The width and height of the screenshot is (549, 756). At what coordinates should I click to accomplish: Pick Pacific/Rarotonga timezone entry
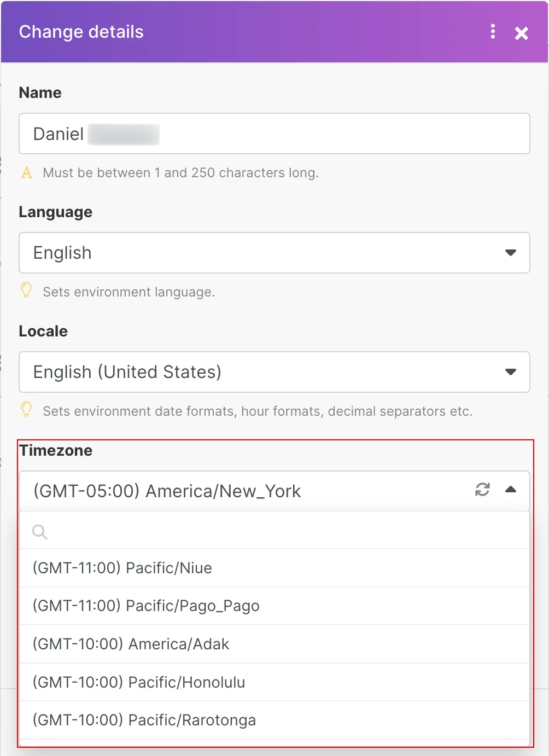274,720
